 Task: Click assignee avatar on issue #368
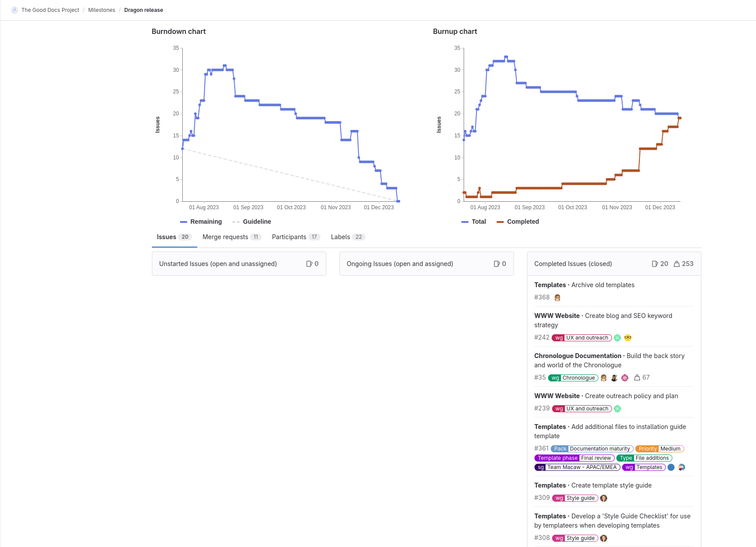pos(557,298)
